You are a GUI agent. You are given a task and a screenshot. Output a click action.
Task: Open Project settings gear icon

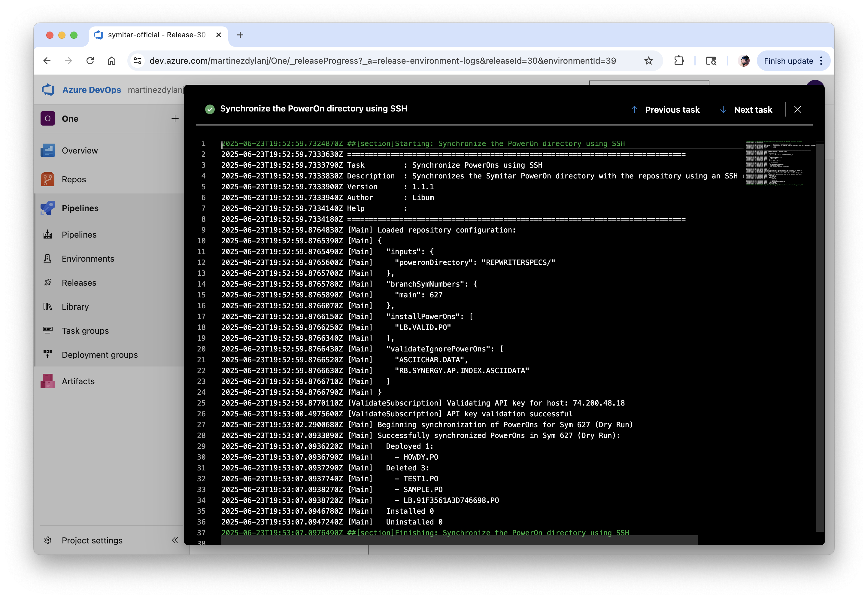pyautogui.click(x=48, y=540)
